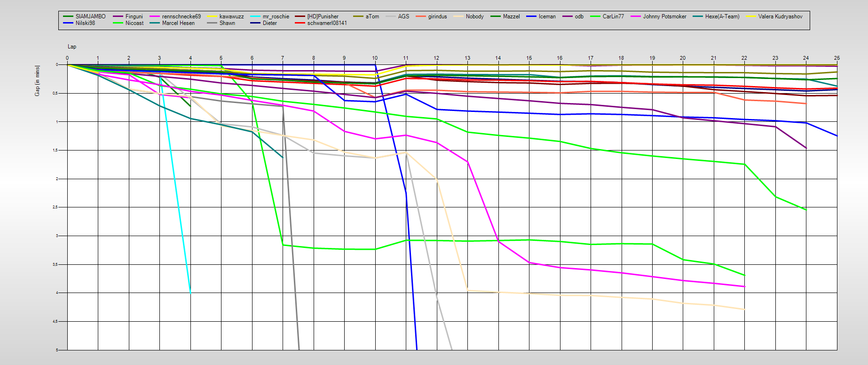
Task: Click the Mazzel legend label
Action: (x=511, y=16)
